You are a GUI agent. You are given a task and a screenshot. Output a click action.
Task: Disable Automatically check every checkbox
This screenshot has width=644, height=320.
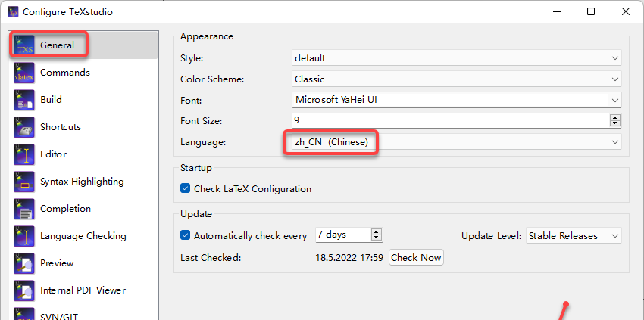coord(185,235)
